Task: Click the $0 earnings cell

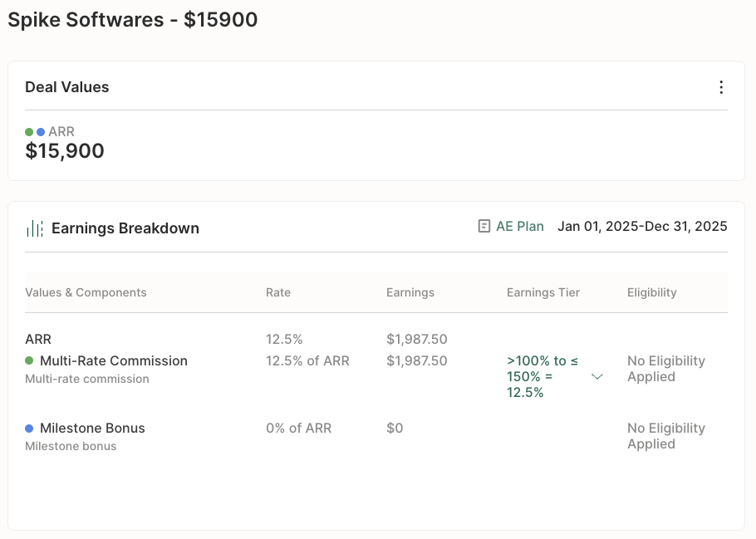Action: (395, 428)
